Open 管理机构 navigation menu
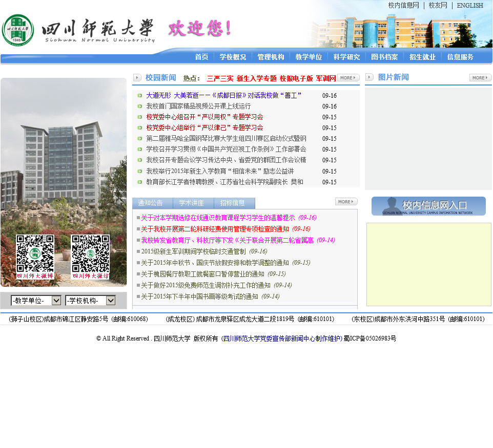This screenshot has height=448, width=493. point(271,57)
